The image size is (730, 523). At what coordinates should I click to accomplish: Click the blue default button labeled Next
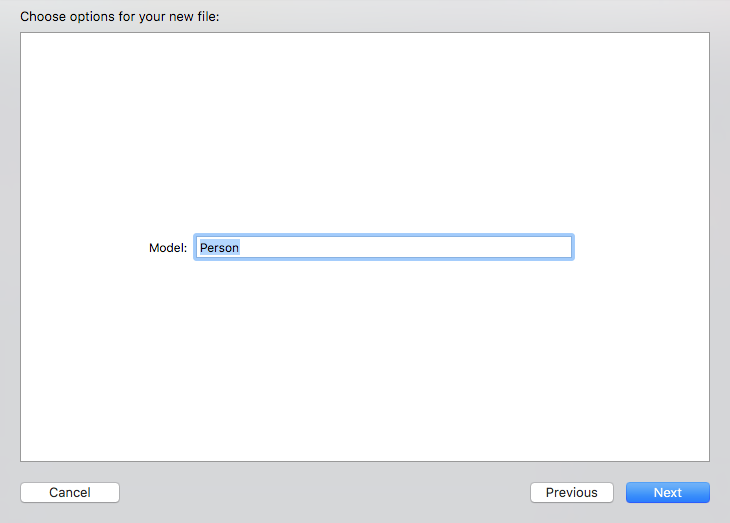coord(667,492)
